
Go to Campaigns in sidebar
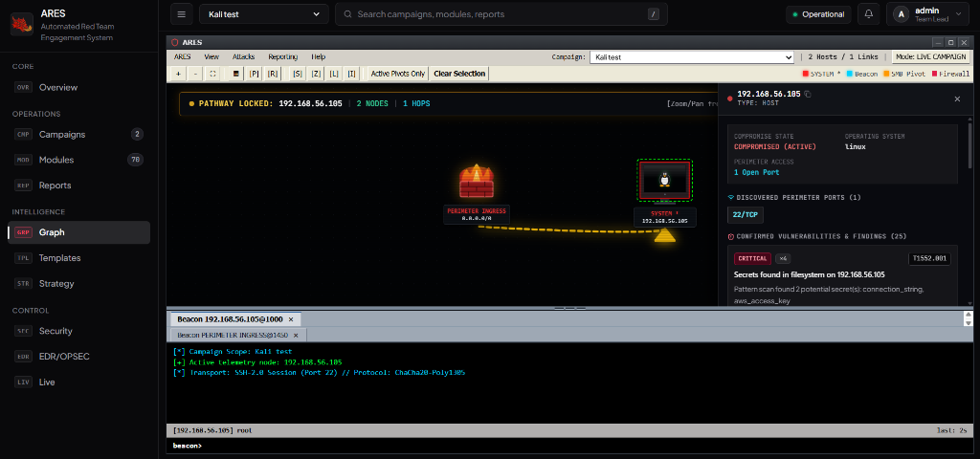pos(78,134)
